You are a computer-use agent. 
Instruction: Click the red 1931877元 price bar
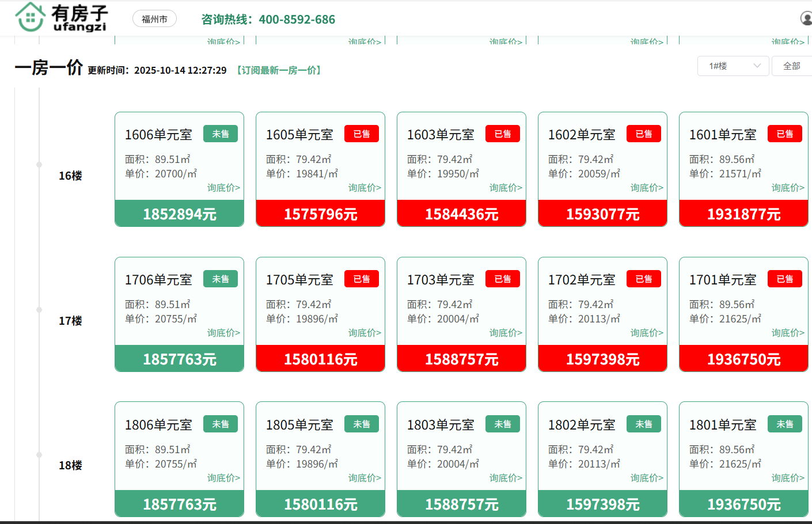[x=743, y=214]
